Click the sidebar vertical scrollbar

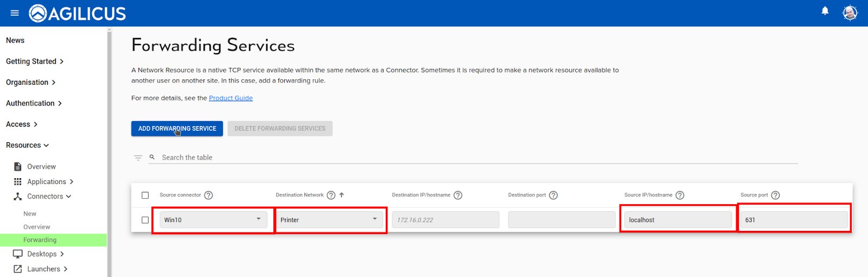point(109,152)
